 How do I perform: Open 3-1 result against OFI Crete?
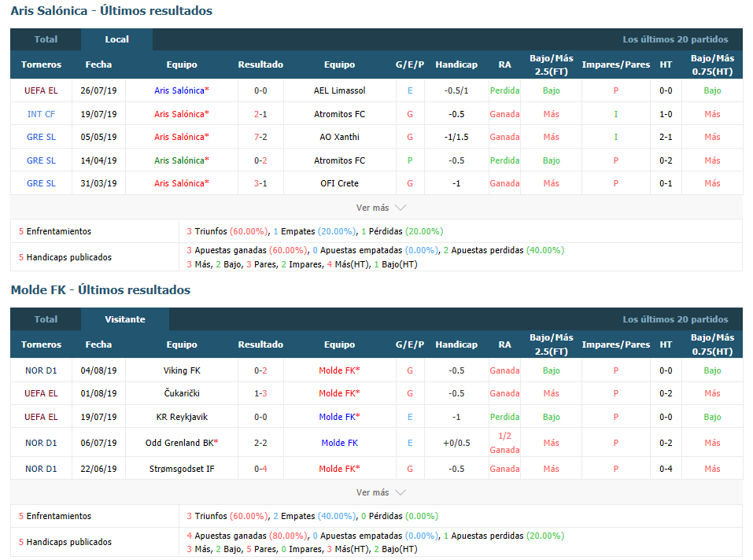tap(260, 183)
